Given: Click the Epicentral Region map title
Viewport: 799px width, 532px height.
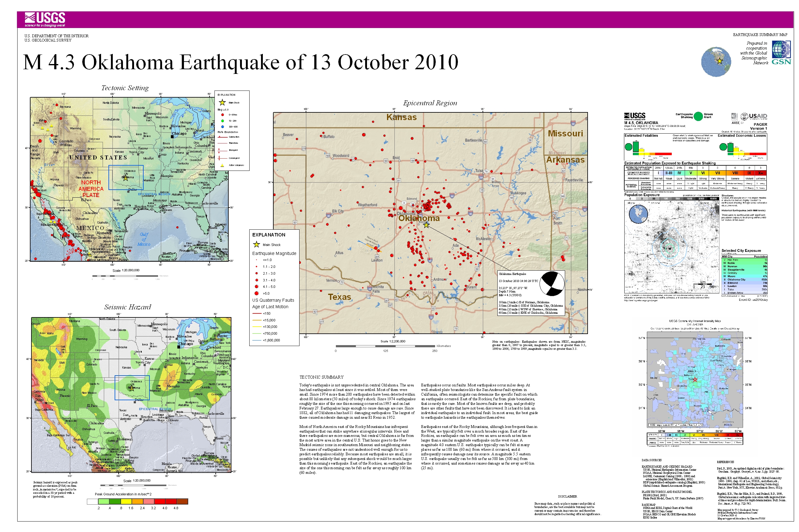Looking at the screenshot, I should point(430,103).
